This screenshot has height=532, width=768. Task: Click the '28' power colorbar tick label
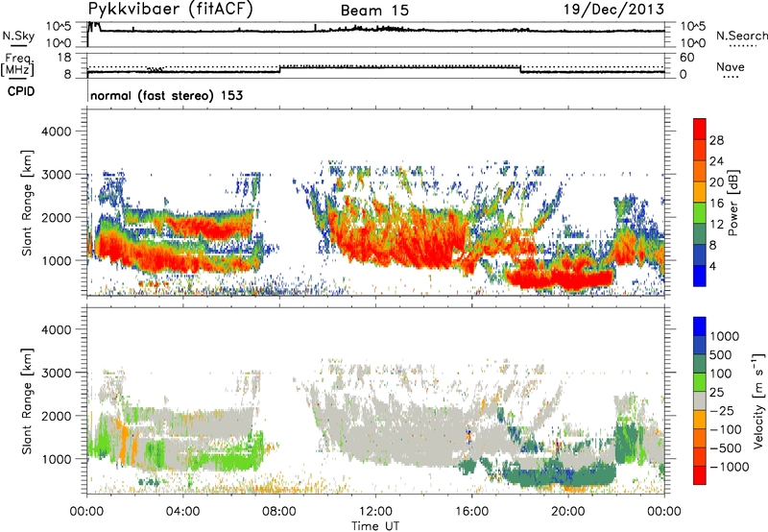tap(716, 140)
